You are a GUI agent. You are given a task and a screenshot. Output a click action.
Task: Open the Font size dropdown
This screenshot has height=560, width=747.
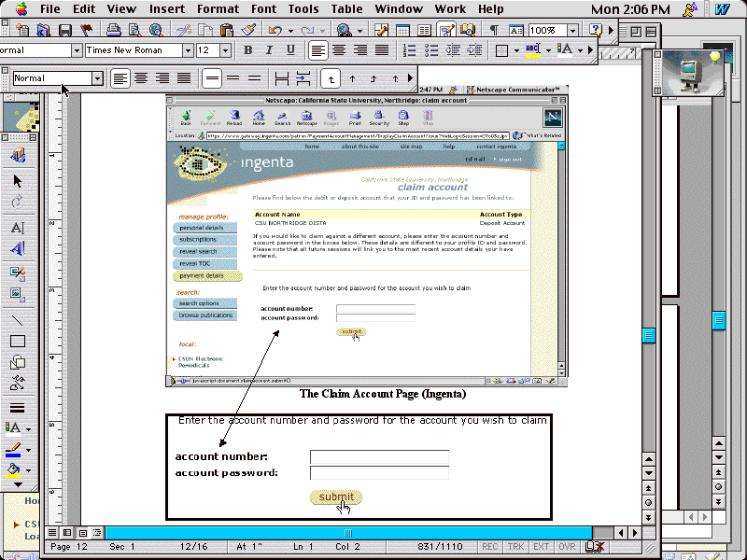(226, 50)
